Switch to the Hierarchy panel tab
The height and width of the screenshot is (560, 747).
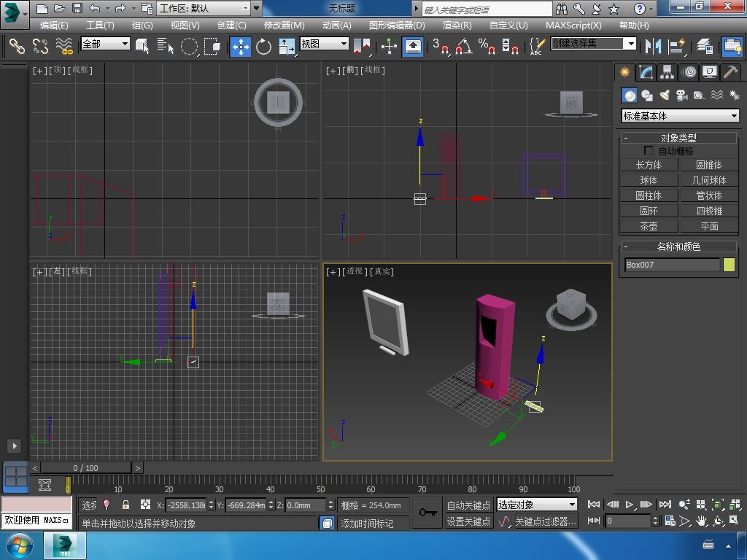pos(667,72)
